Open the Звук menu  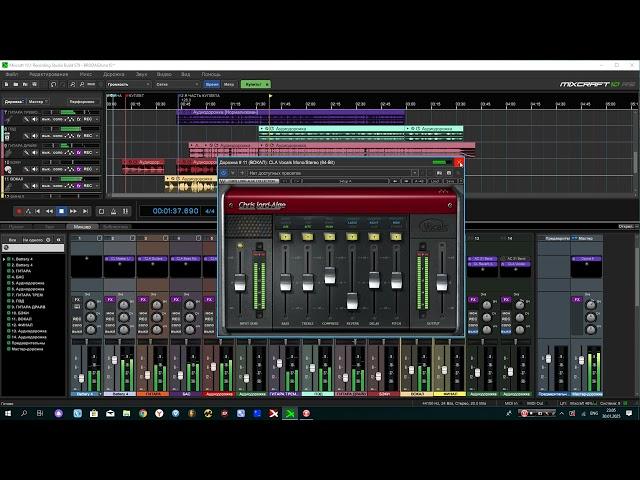click(x=141, y=74)
